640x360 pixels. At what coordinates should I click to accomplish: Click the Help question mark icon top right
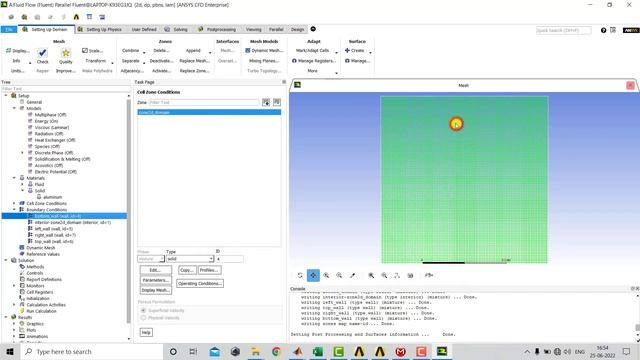[603, 30]
